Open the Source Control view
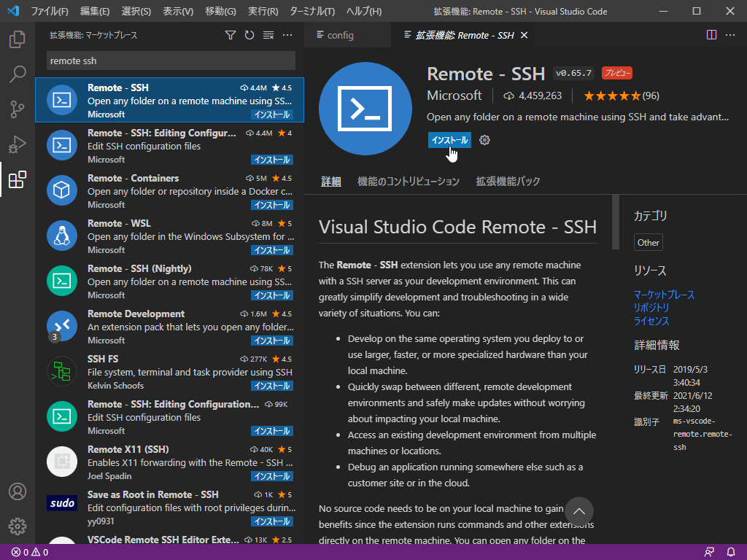This screenshot has width=747, height=560. (x=17, y=109)
